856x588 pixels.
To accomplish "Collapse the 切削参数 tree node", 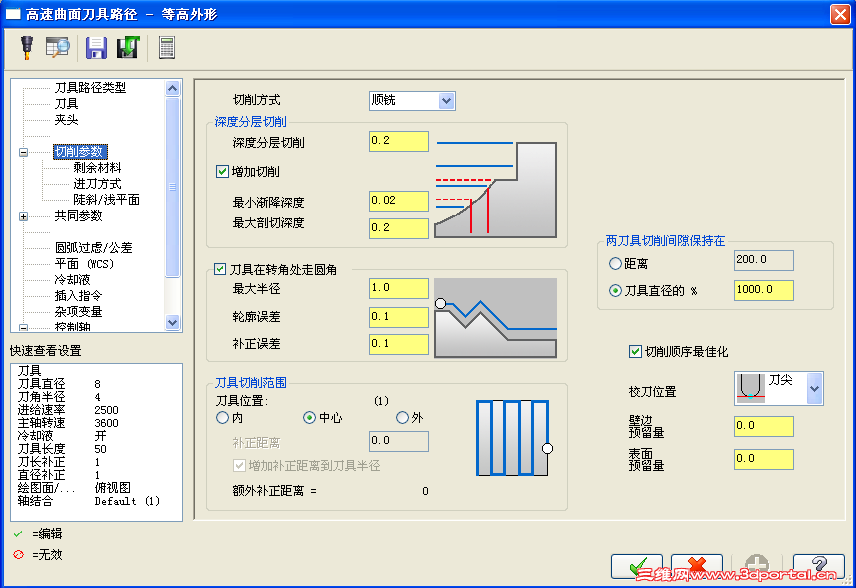I will coord(23,152).
